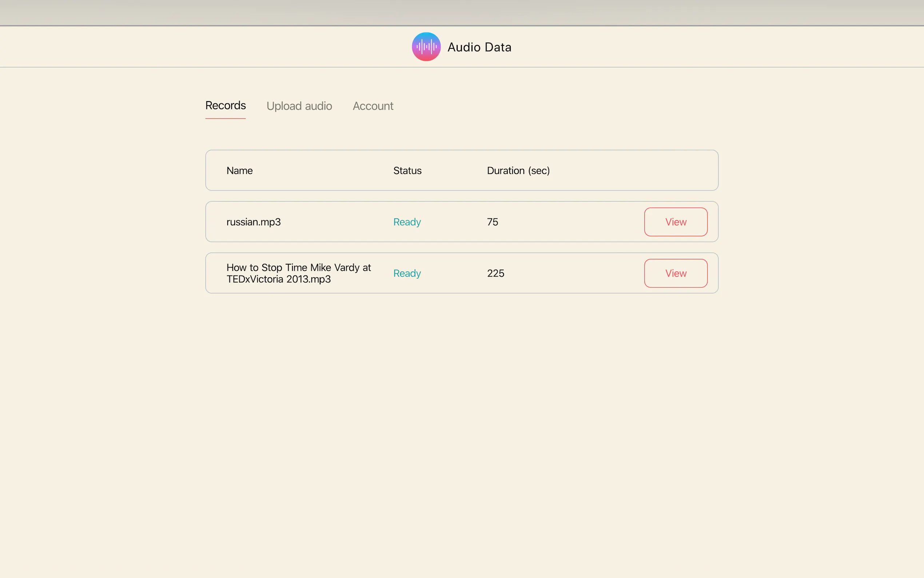View the How to Stop Time record
Screen dimensions: 924x578
tap(675, 273)
